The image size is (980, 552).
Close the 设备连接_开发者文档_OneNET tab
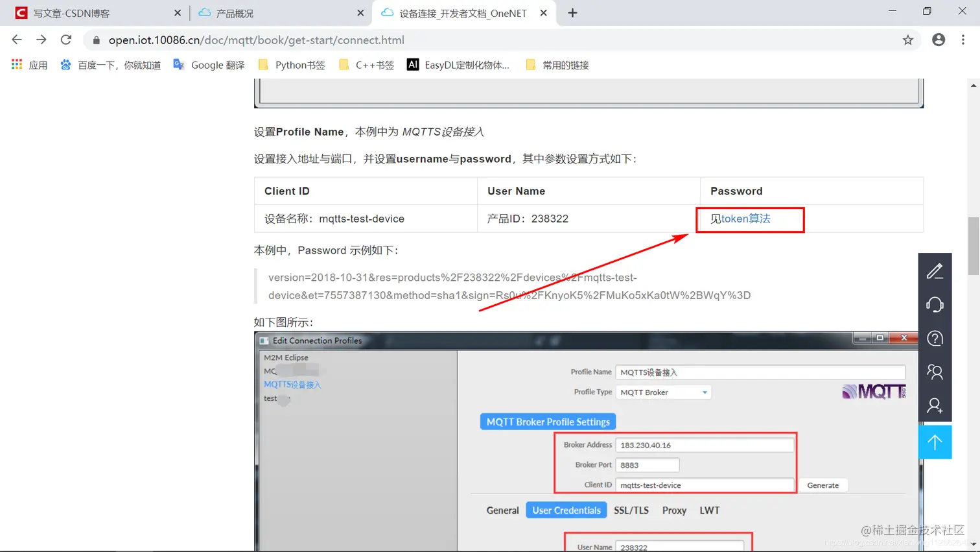click(x=543, y=13)
